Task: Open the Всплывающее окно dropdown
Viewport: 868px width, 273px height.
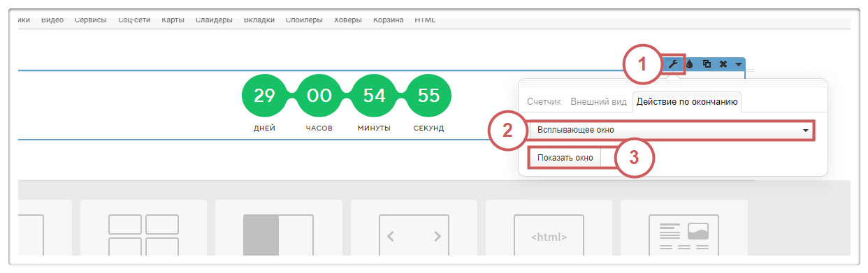Action: 672,130
